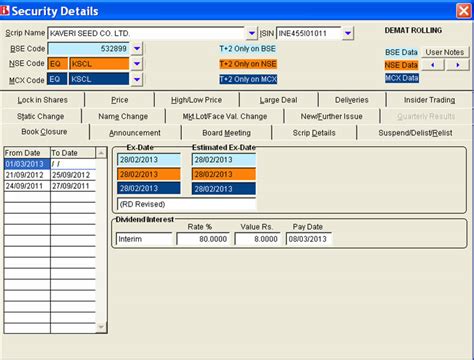This screenshot has height=360, width=474.
Task: Click the Scrip Name field KAVERI SEED CO. LTD.
Action: tap(146, 33)
